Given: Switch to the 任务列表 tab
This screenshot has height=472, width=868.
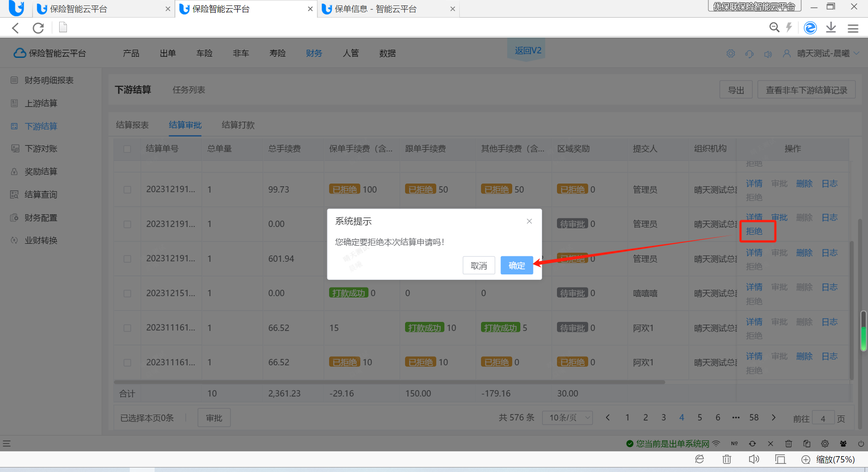Looking at the screenshot, I should coord(189,90).
